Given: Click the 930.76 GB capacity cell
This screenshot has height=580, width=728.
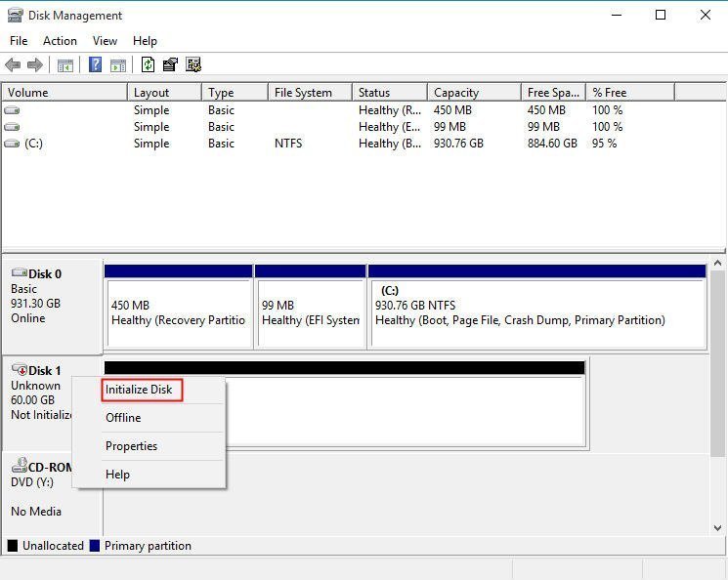Looking at the screenshot, I should 458,144.
